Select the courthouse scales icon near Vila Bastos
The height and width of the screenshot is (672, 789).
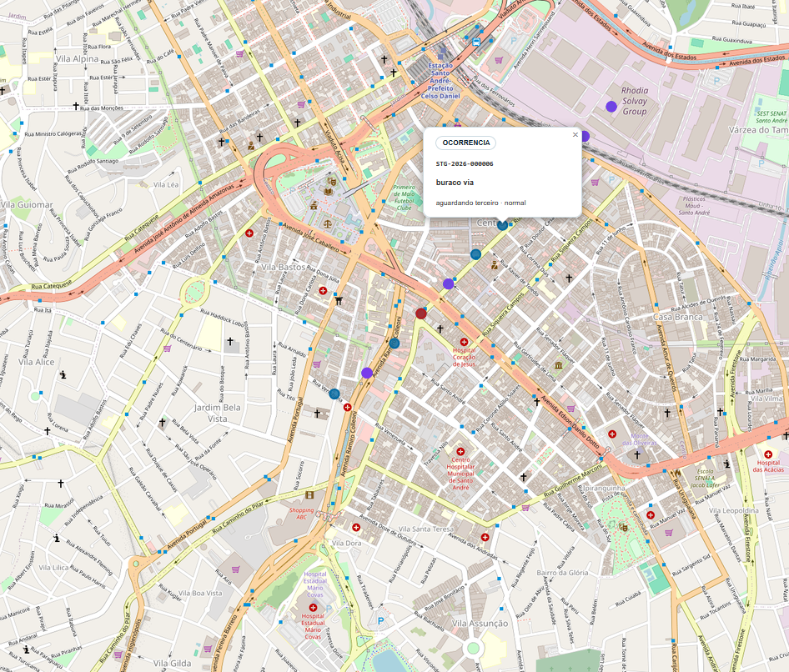[328, 222]
